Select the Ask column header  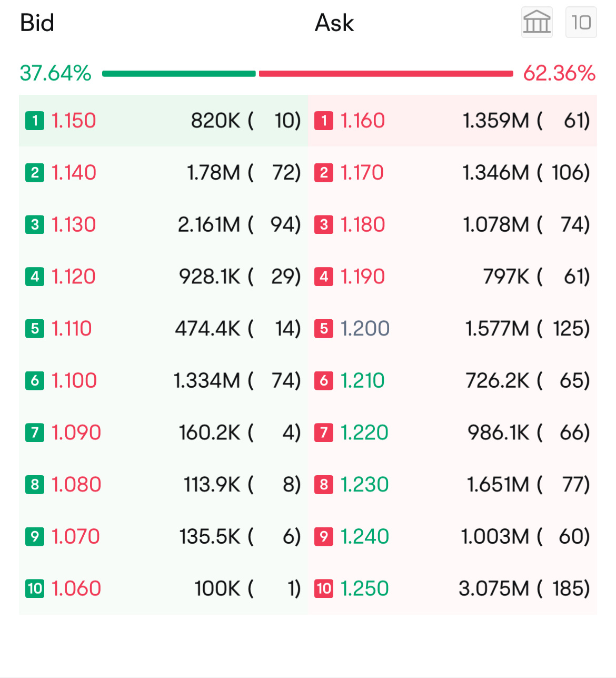point(334,23)
